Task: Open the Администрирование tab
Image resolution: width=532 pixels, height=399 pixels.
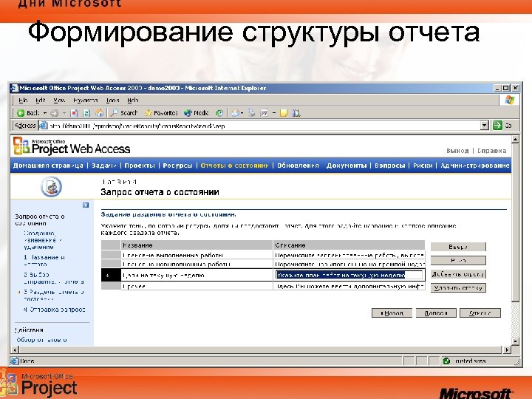Action: click(x=475, y=166)
